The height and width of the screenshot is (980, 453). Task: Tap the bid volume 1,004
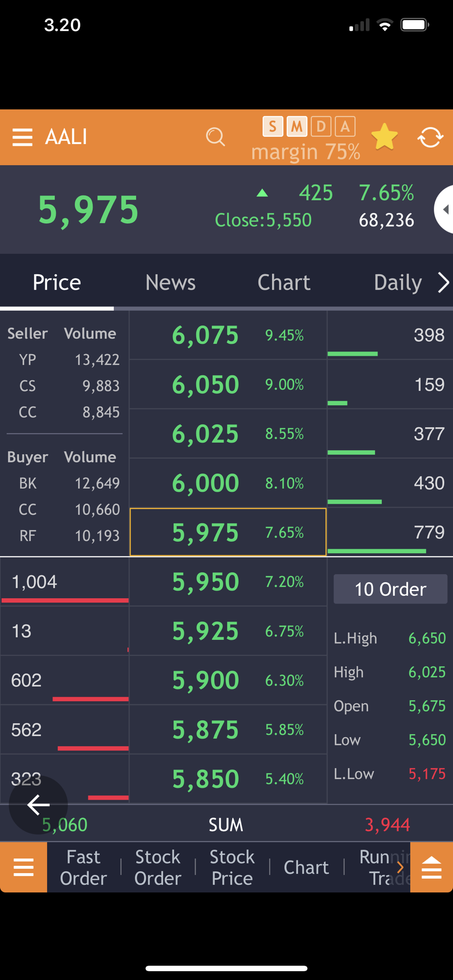coord(34,582)
